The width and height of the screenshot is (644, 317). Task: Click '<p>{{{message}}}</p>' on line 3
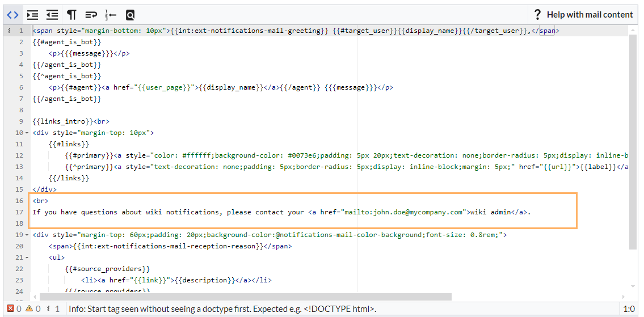[x=89, y=53]
